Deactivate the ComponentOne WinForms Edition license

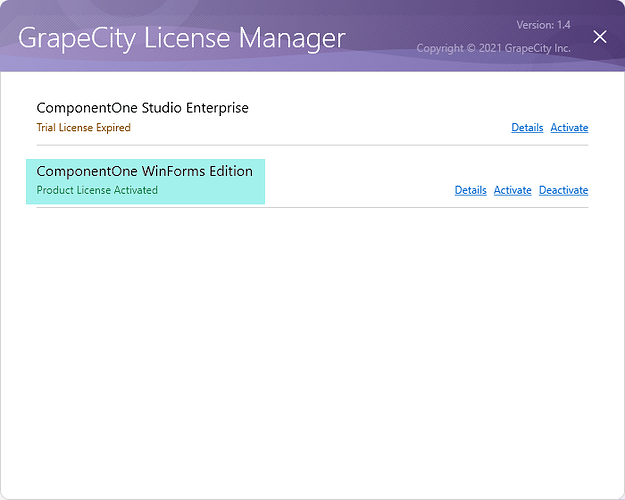coord(563,190)
